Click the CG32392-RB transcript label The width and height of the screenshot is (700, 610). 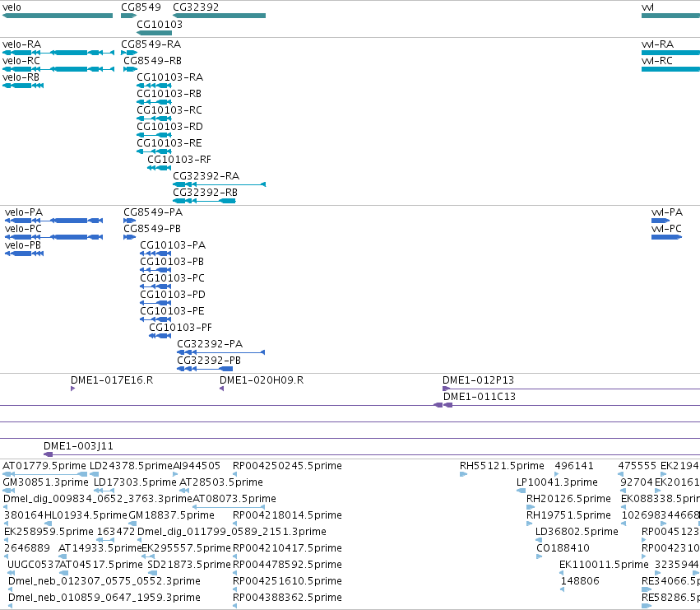pos(205,193)
